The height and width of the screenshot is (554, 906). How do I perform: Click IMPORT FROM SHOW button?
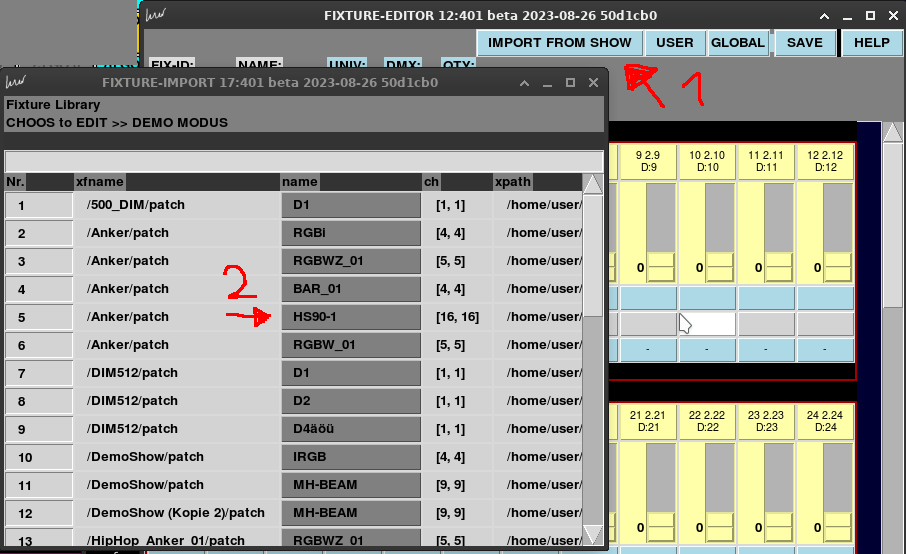pyautogui.click(x=559, y=43)
